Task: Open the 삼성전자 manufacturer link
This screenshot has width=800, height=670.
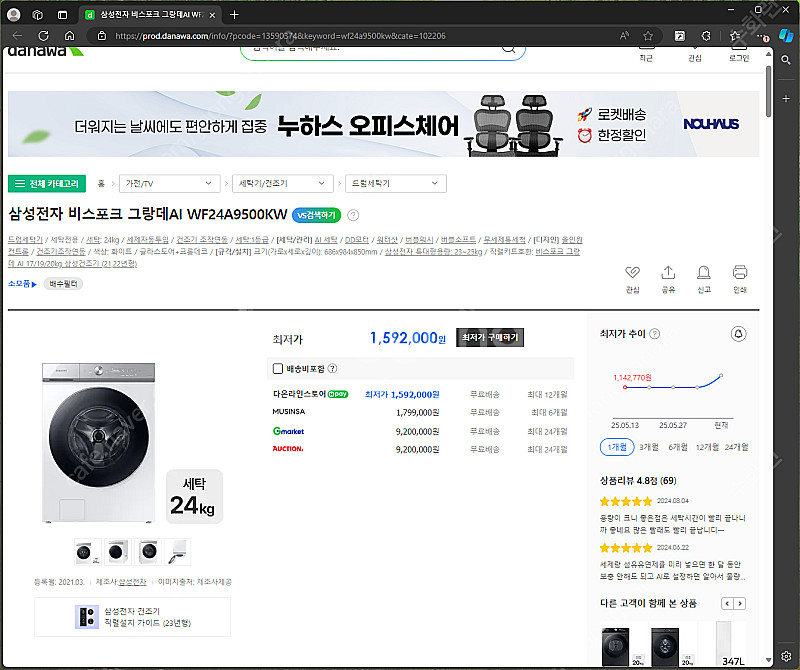Action: point(132,582)
